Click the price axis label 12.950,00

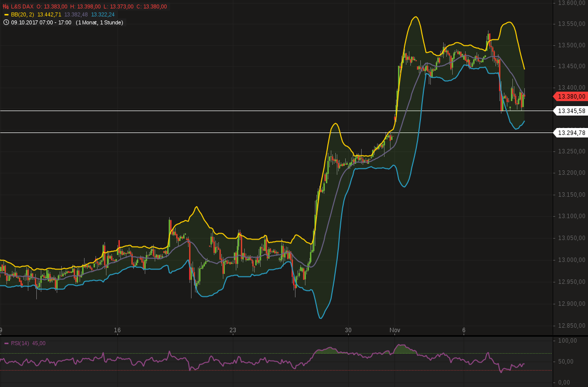(572, 282)
